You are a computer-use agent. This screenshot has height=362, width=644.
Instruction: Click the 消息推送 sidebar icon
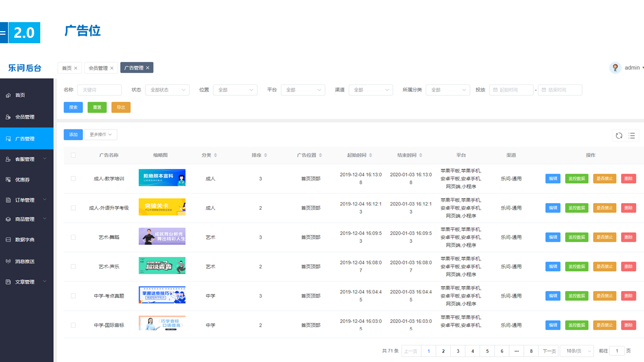coord(8,261)
